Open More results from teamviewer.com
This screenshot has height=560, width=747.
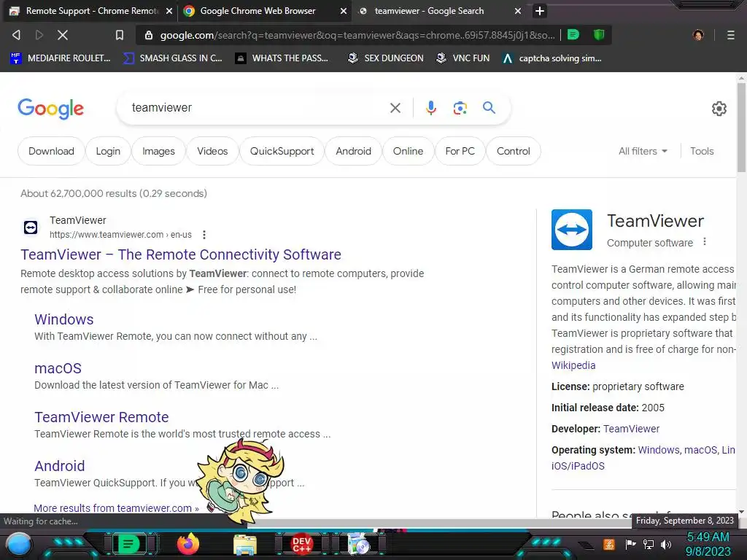(x=116, y=508)
